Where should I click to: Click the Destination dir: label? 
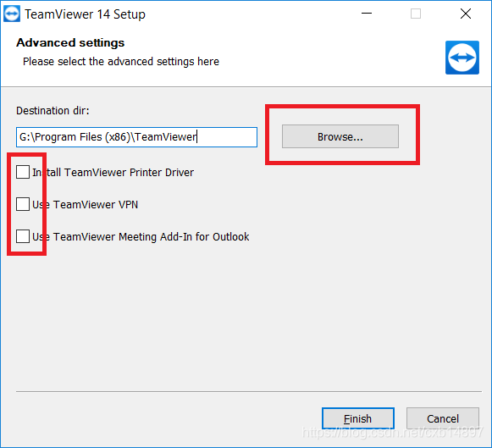point(53,111)
